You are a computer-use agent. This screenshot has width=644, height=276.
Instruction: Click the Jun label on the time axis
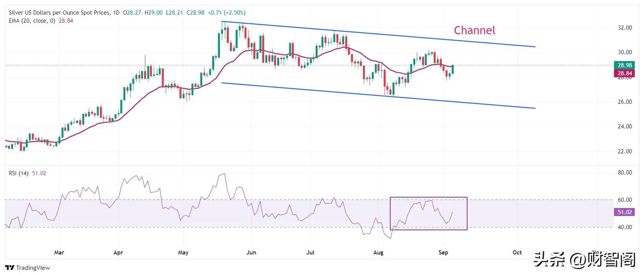pos(251,253)
